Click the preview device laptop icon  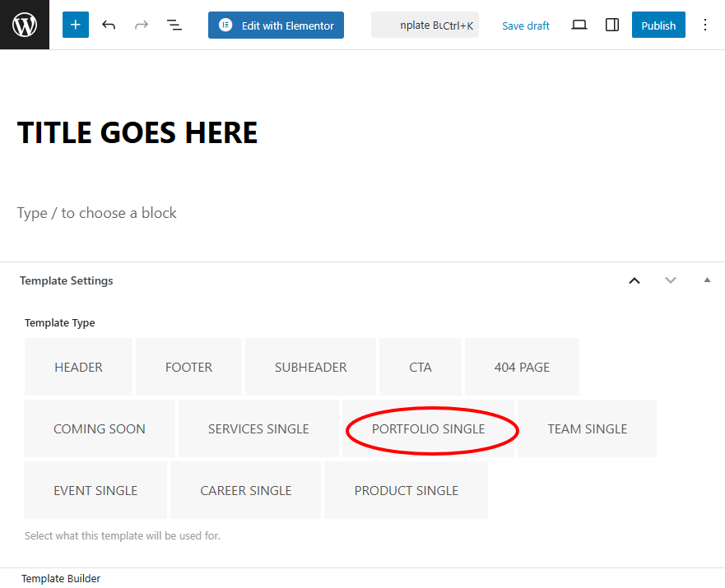pyautogui.click(x=579, y=25)
